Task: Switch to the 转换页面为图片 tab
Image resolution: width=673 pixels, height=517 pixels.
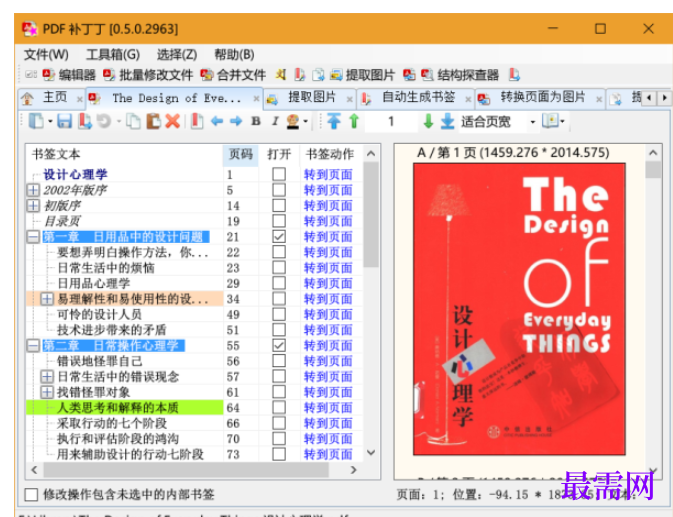Action: tap(540, 98)
